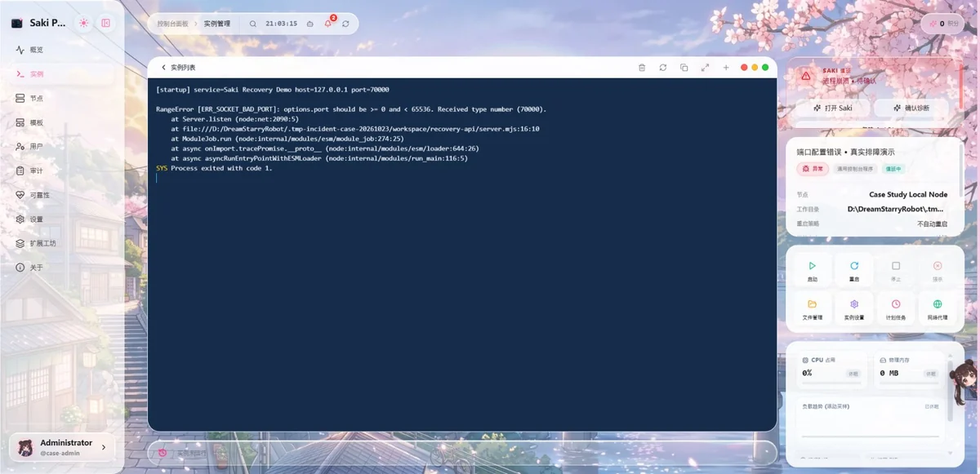Click the Case Study Local Node value
Screen dimensions: 980x474
pos(908,195)
